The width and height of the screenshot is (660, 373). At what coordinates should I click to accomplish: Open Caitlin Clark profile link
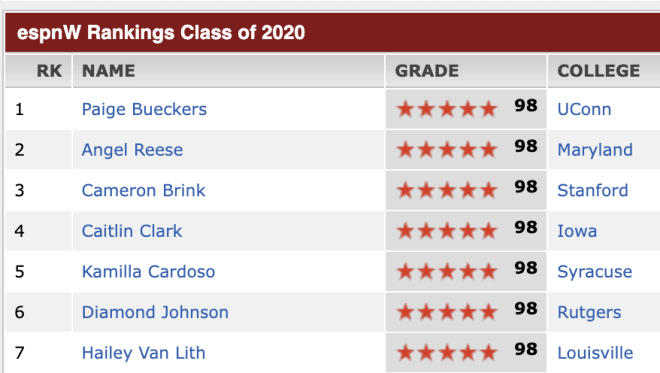click(132, 231)
